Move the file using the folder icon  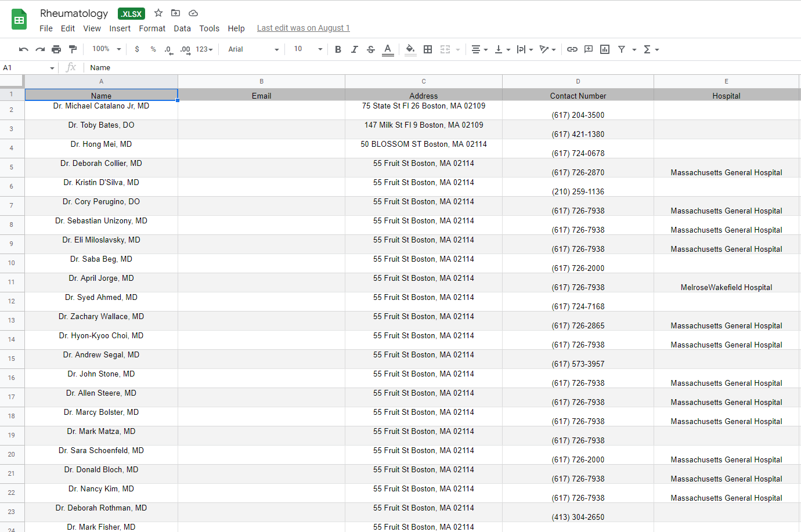(175, 13)
